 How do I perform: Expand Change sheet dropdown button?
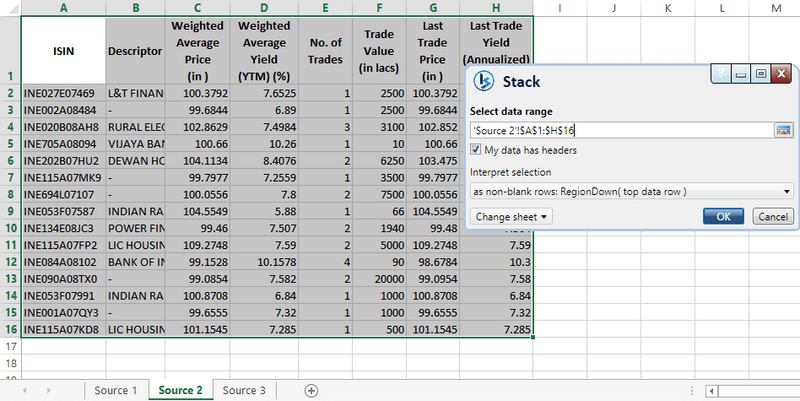tap(511, 217)
